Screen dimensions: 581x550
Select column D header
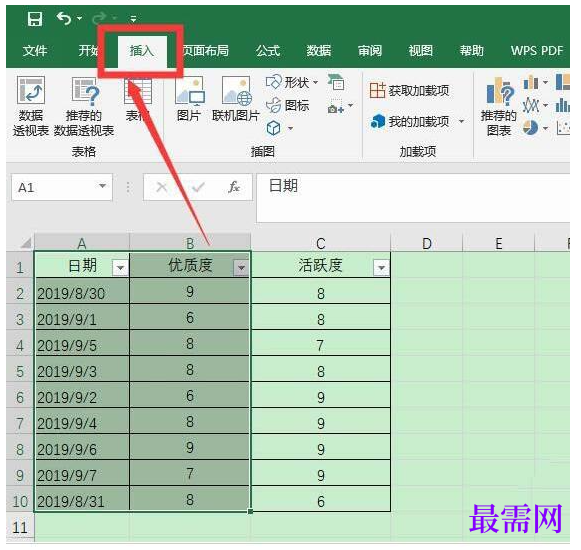pyautogui.click(x=427, y=243)
